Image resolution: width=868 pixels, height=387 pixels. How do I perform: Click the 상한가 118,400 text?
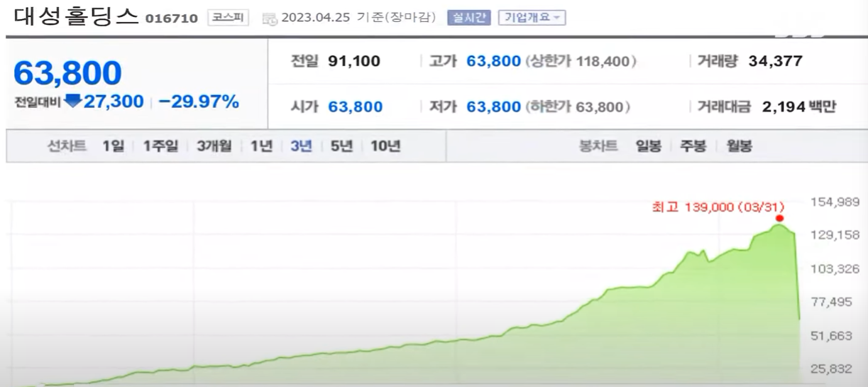(581, 62)
